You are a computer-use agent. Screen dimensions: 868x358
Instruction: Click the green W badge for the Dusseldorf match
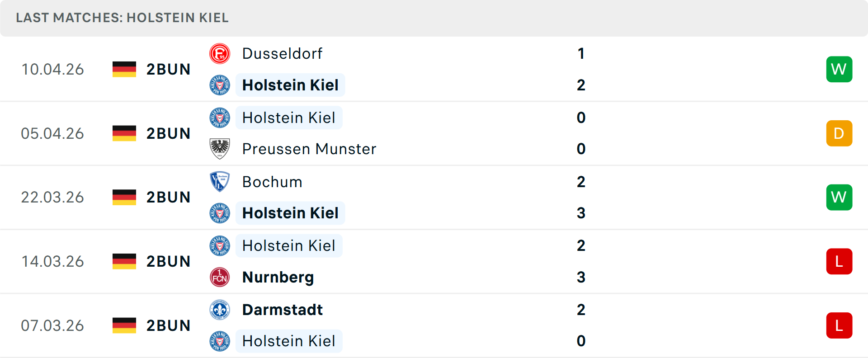(x=839, y=69)
